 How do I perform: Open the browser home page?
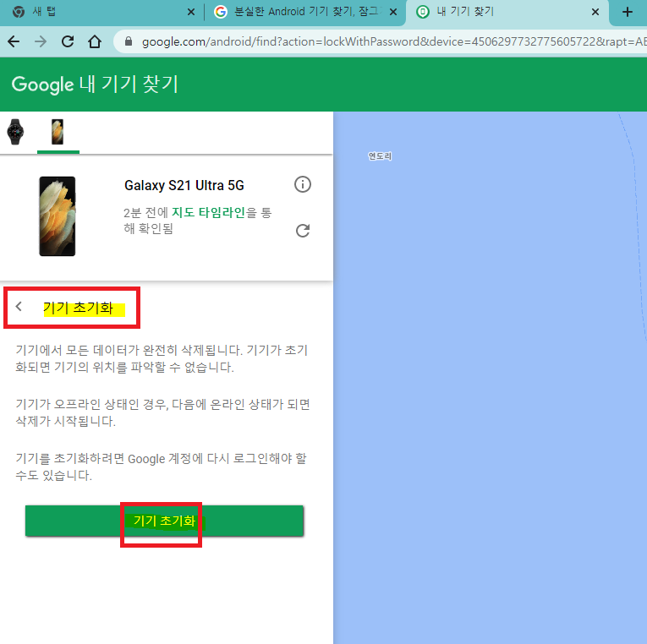point(95,41)
